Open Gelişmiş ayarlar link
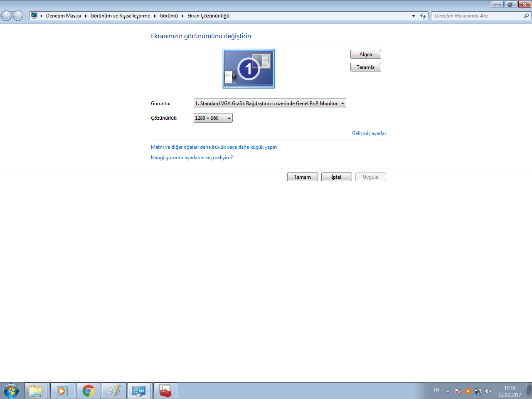Screen dimensions: 532x399 point(369,133)
